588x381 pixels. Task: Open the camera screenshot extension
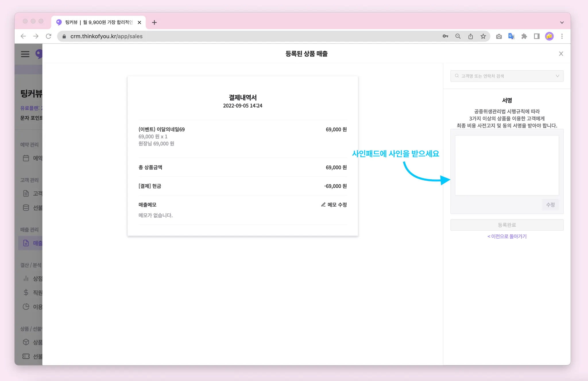tap(499, 36)
